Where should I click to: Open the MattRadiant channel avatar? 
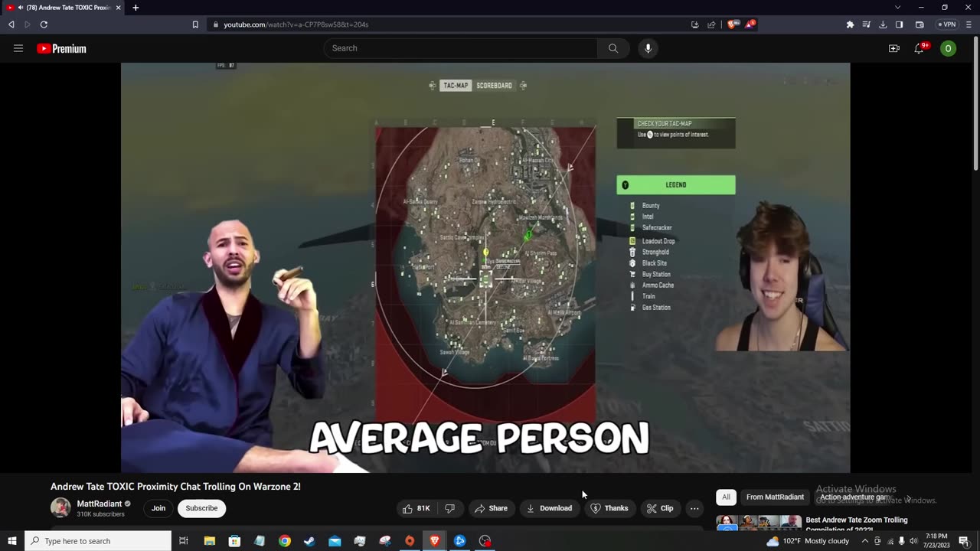point(60,507)
